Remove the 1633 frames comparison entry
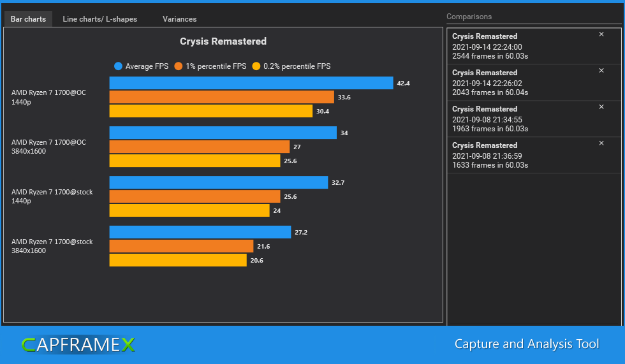 (x=601, y=143)
